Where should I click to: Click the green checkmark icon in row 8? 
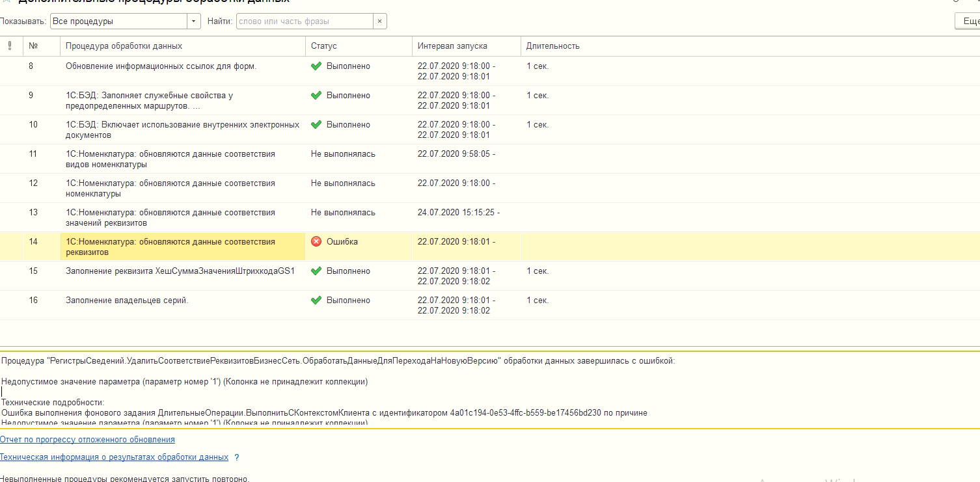pyautogui.click(x=316, y=66)
